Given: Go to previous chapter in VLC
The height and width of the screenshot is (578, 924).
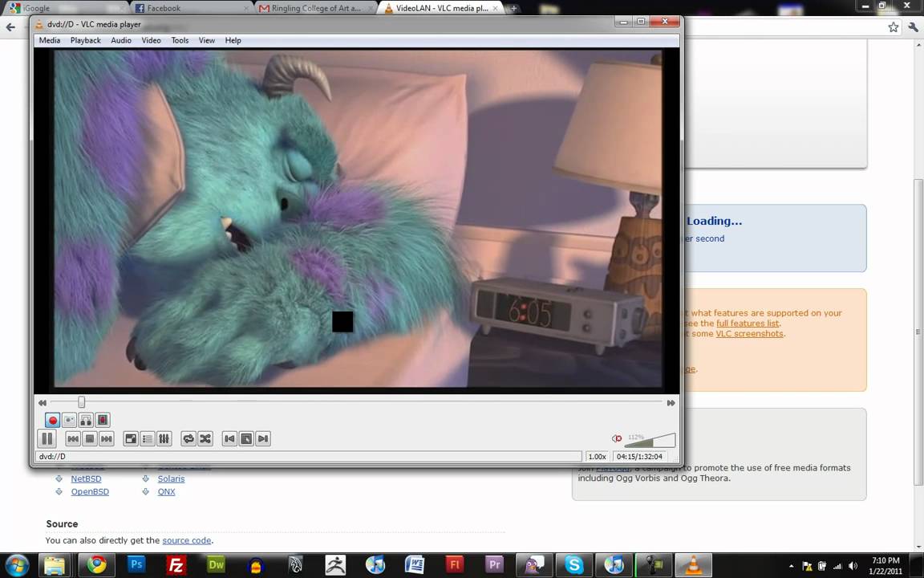Looking at the screenshot, I should (x=73, y=438).
